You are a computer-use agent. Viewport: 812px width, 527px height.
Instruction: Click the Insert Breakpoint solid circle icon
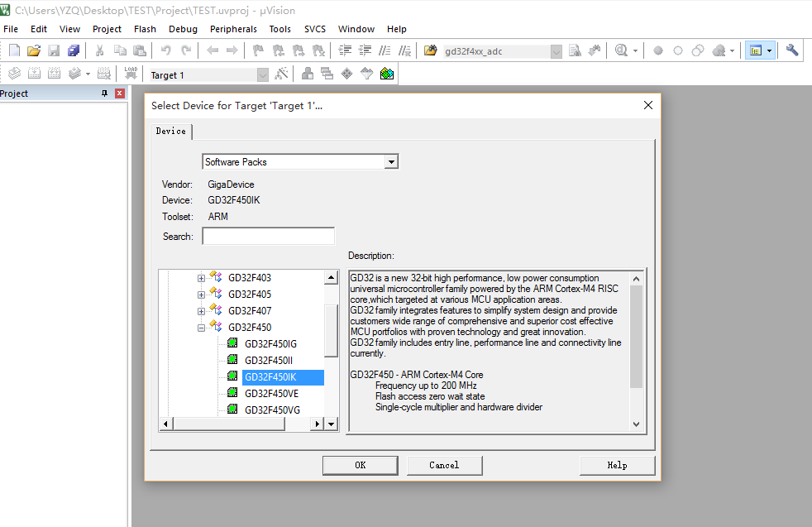tap(657, 50)
